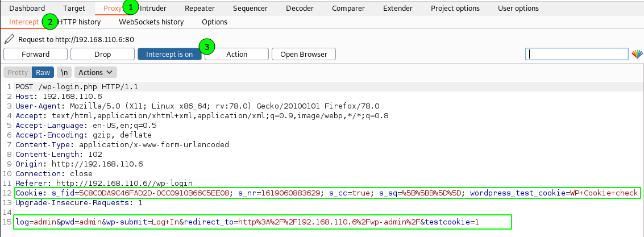Click the pencil edit icon beside request target

pyautogui.click(x=9, y=40)
